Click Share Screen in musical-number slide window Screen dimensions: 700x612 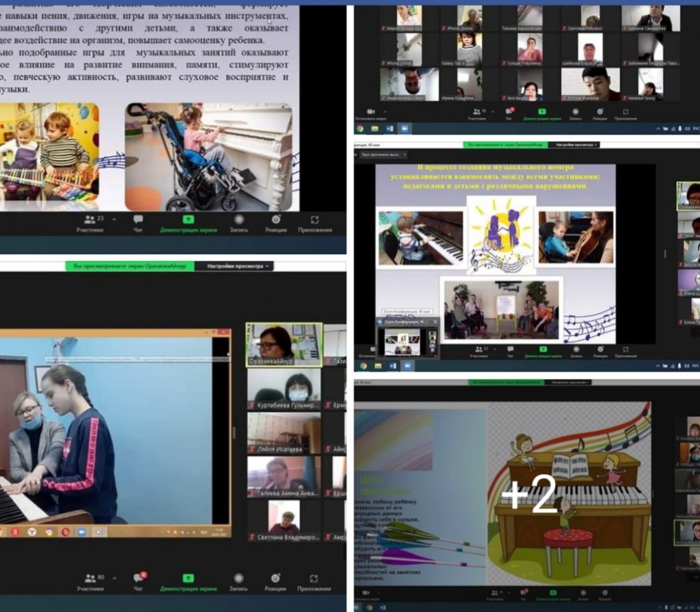click(x=543, y=352)
